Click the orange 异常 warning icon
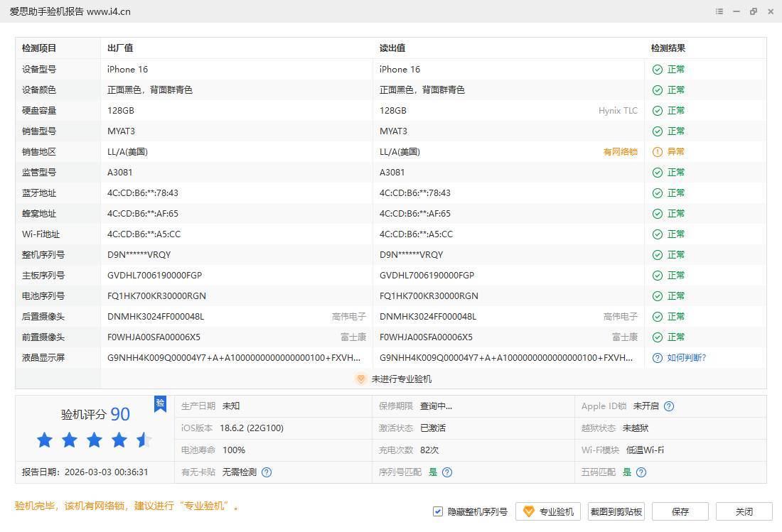Viewport: 782px width, 532px height. click(658, 152)
